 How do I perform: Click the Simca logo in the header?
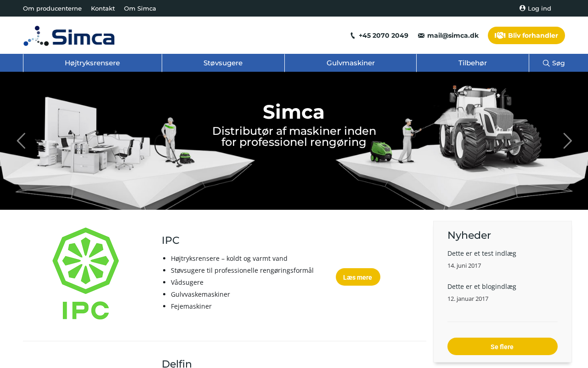(x=69, y=36)
